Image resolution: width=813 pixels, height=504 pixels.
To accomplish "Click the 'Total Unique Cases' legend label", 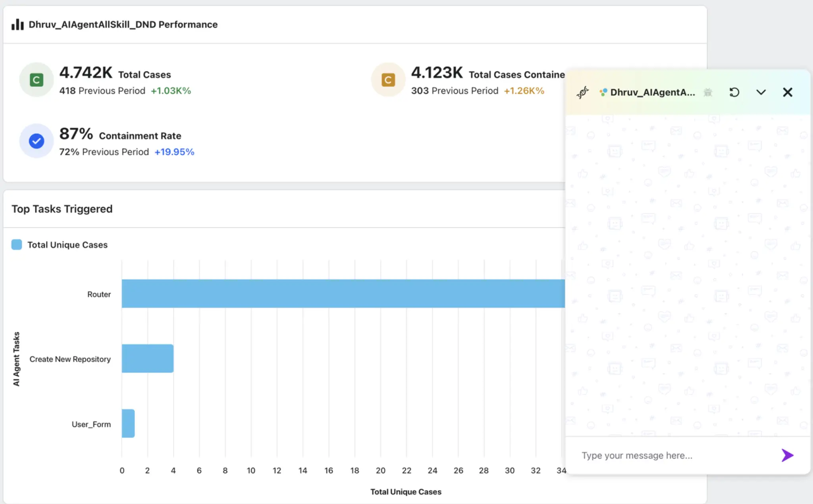I will (67, 245).
